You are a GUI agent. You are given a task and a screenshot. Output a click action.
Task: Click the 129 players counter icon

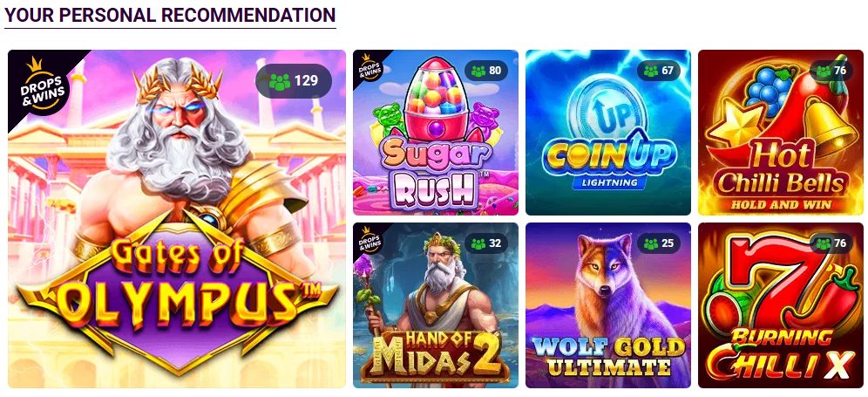(280, 81)
